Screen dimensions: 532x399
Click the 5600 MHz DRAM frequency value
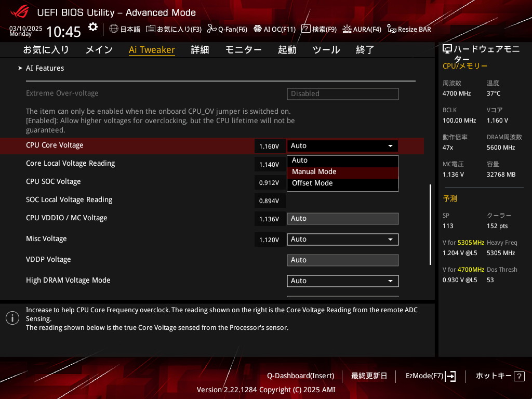pos(501,148)
